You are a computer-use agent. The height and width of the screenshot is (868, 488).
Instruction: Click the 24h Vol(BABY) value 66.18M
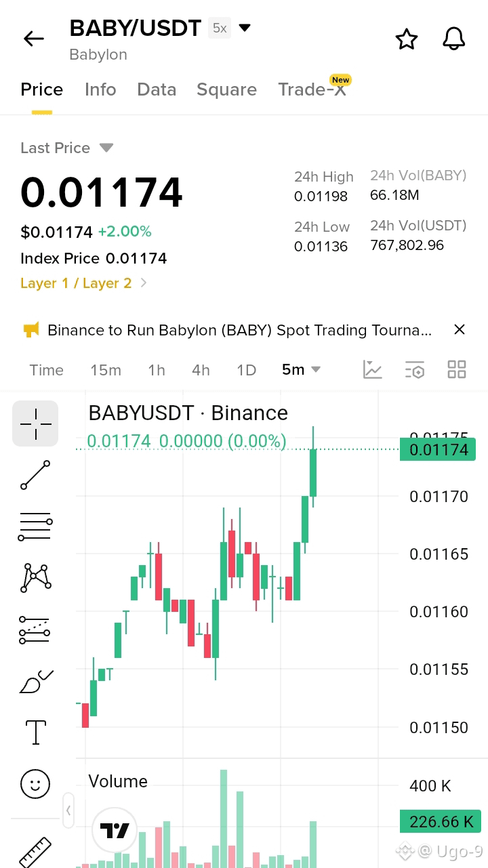pyautogui.click(x=394, y=195)
